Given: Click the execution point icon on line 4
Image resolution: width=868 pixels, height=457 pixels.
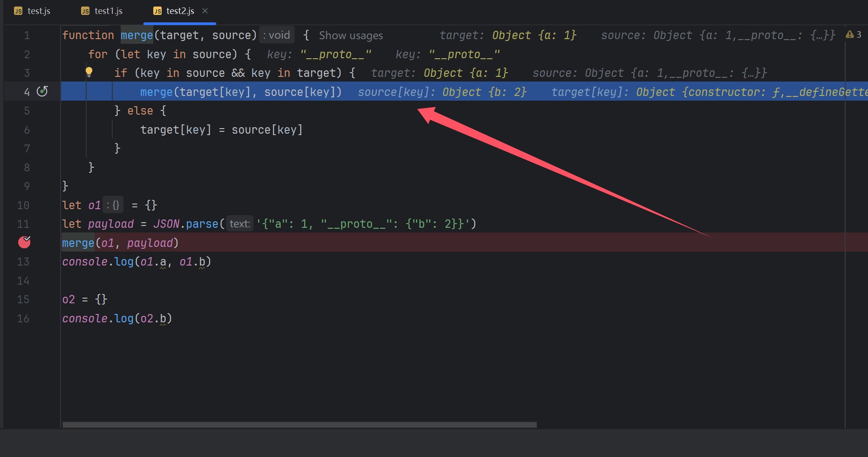Looking at the screenshot, I should [42, 91].
